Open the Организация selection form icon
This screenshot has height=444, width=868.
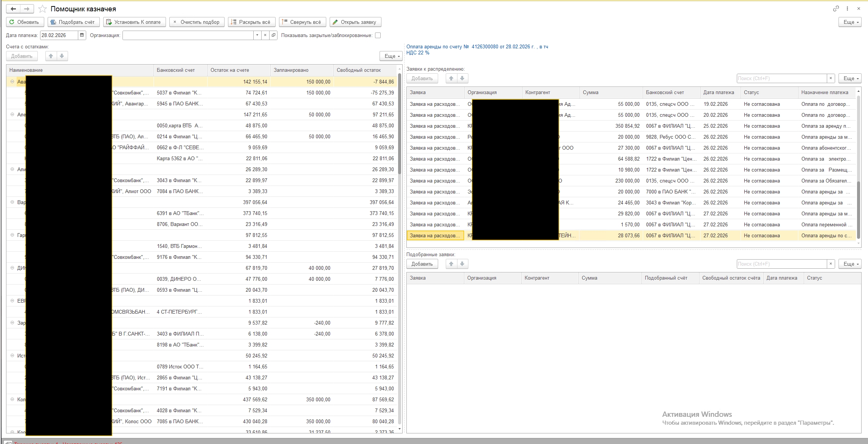point(274,35)
